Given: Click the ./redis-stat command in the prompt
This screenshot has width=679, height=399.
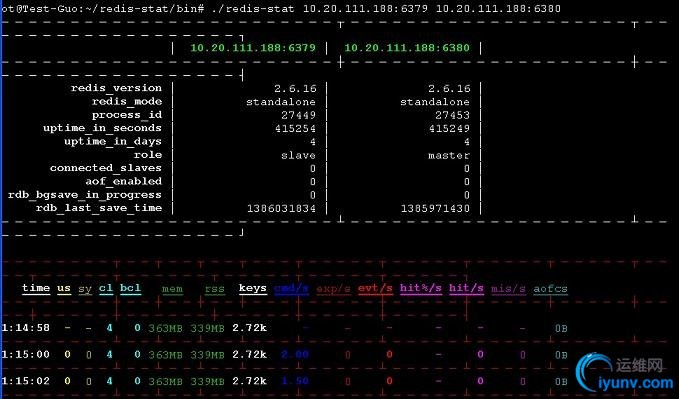Looking at the screenshot, I should coord(253,9).
